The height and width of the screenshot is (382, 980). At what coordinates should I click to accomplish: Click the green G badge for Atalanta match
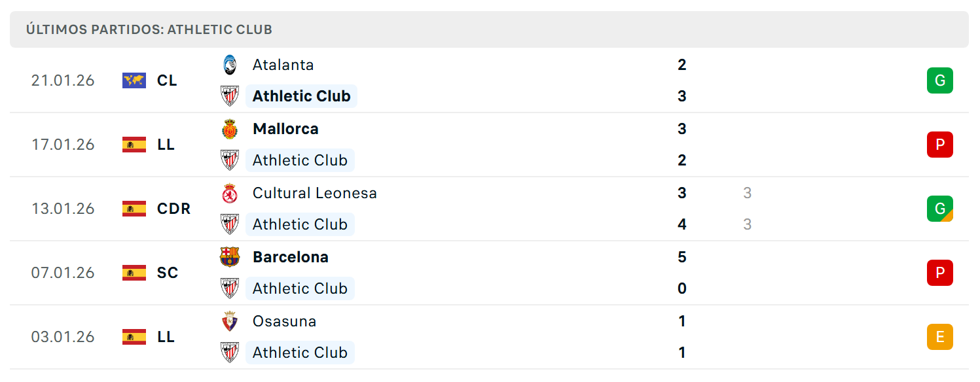[940, 80]
